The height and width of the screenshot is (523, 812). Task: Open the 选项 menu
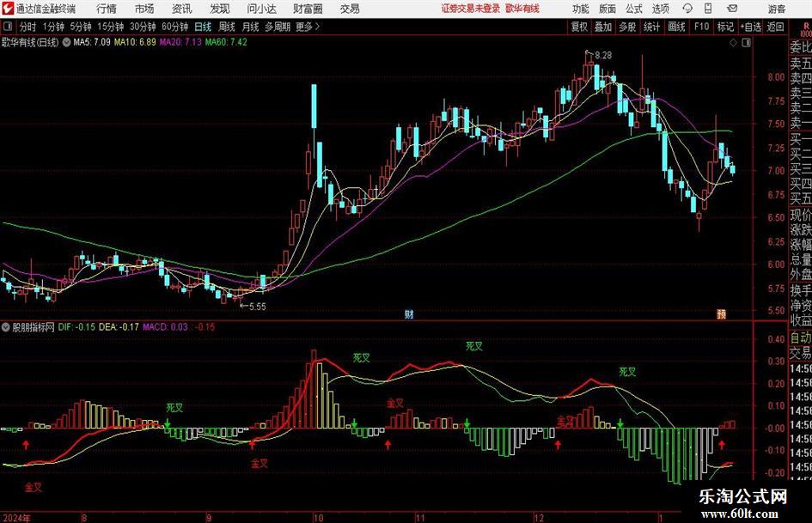(660, 9)
